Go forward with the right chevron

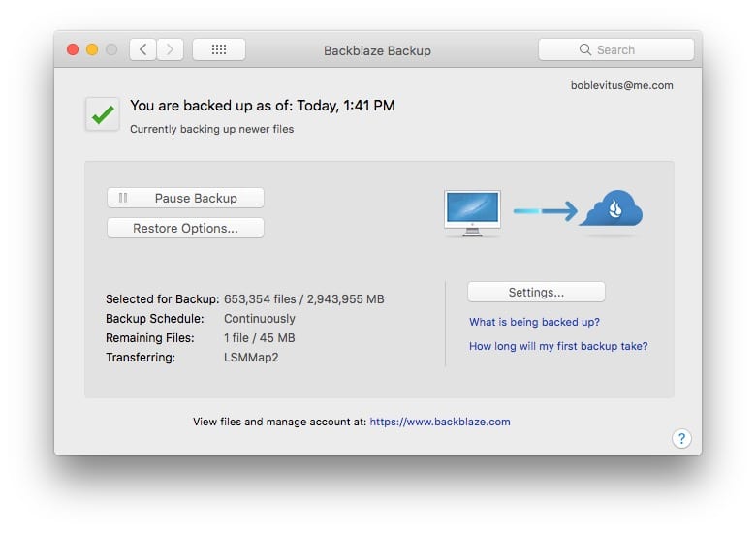[x=170, y=49]
